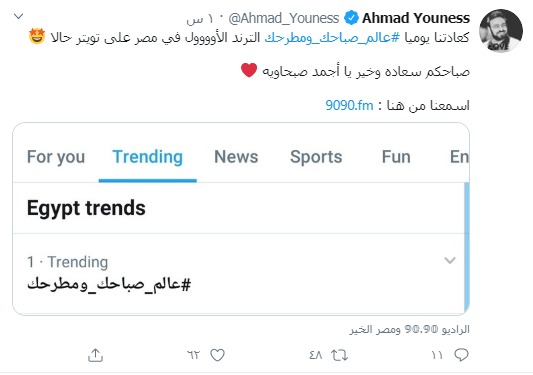Click the blue hashtag عالم_صباحك_ومطرحك in tweet text

(x=332, y=37)
